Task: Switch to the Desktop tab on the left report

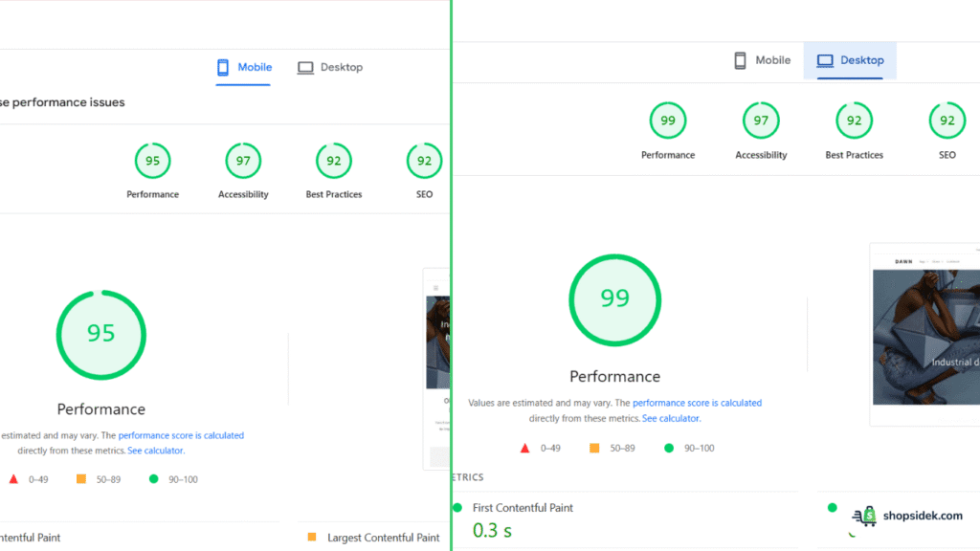Action: pos(329,67)
